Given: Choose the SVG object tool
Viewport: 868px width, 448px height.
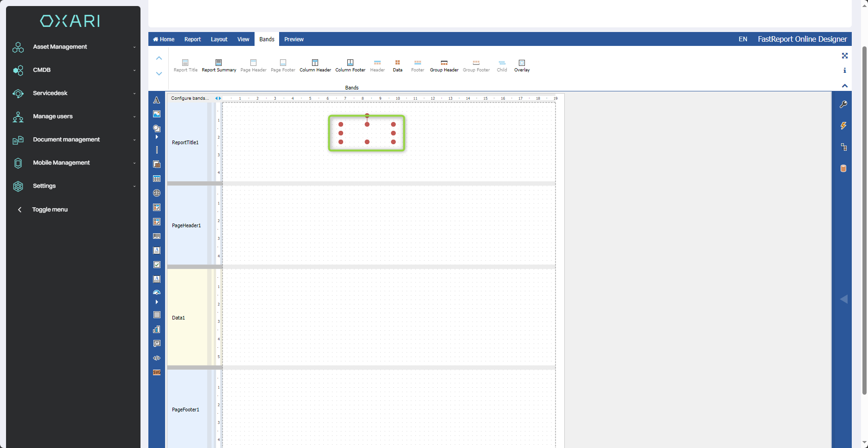Looking at the screenshot, I should click(157, 372).
